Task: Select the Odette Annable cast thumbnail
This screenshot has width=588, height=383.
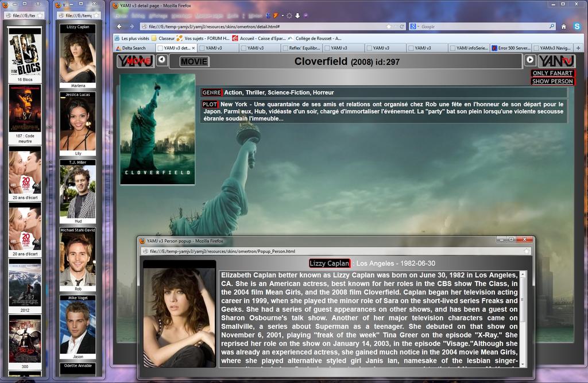Action: (78, 369)
